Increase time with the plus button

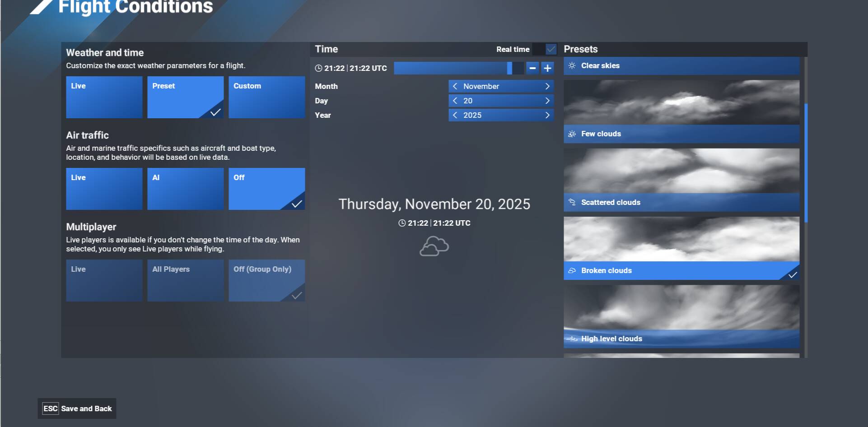(x=547, y=68)
